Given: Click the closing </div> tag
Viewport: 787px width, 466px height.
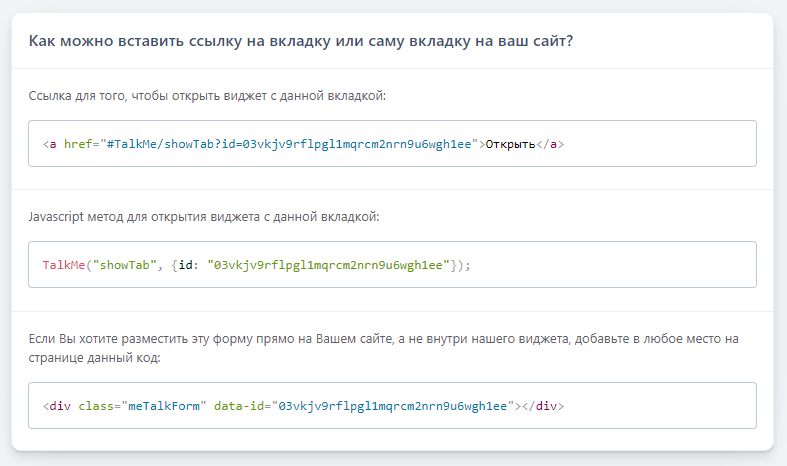Looking at the screenshot, I should point(543,406).
